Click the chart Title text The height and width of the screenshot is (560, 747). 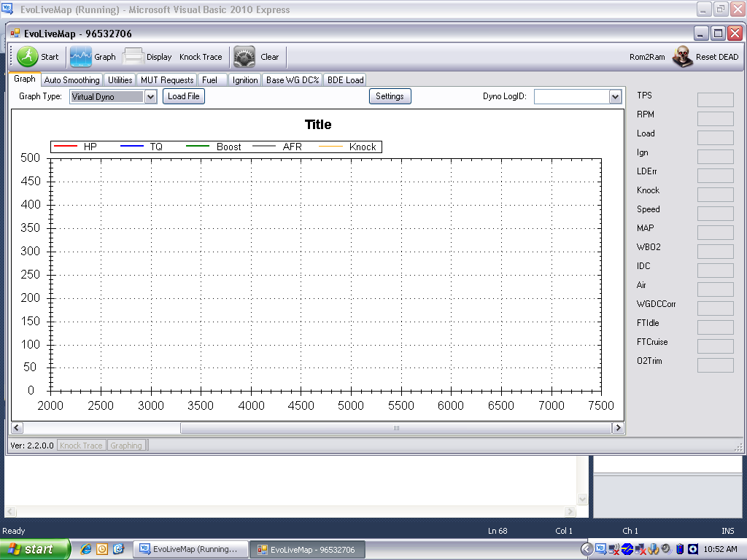318,125
